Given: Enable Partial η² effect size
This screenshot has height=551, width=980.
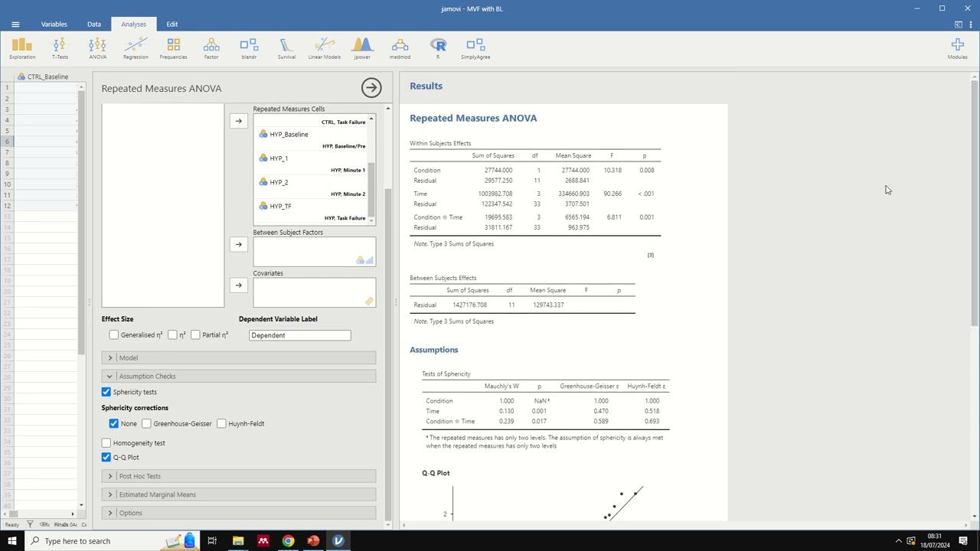Looking at the screenshot, I should [x=196, y=334].
